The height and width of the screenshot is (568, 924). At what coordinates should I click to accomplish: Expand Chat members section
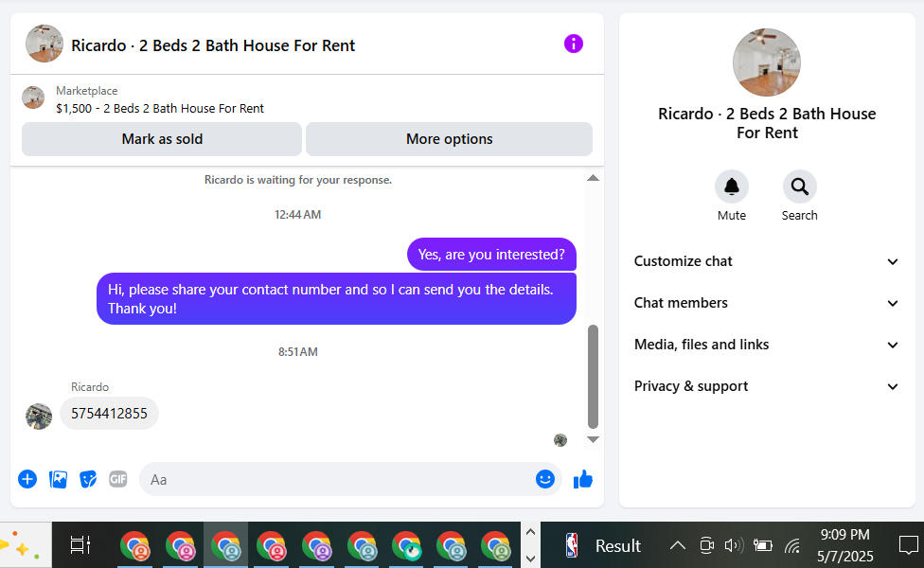(x=767, y=303)
